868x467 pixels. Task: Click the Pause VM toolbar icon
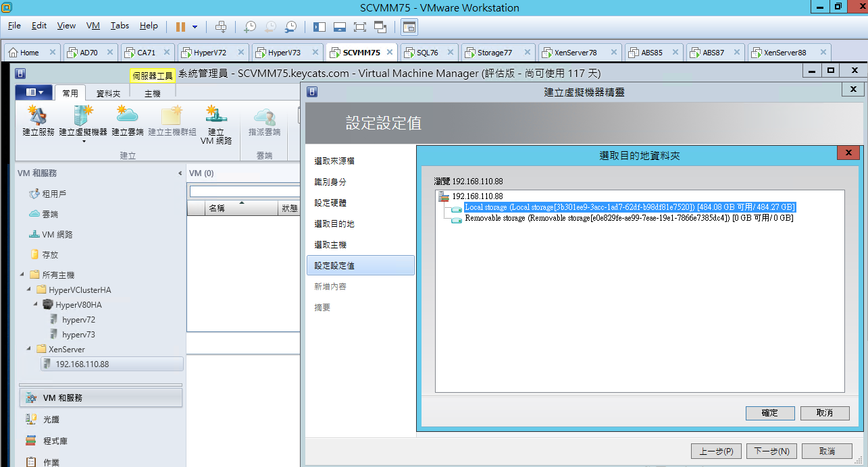[x=180, y=26]
